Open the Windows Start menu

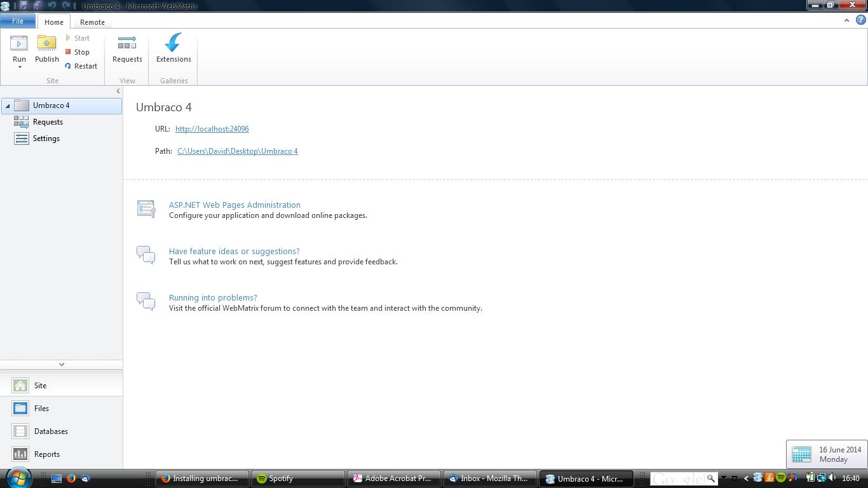click(x=18, y=478)
